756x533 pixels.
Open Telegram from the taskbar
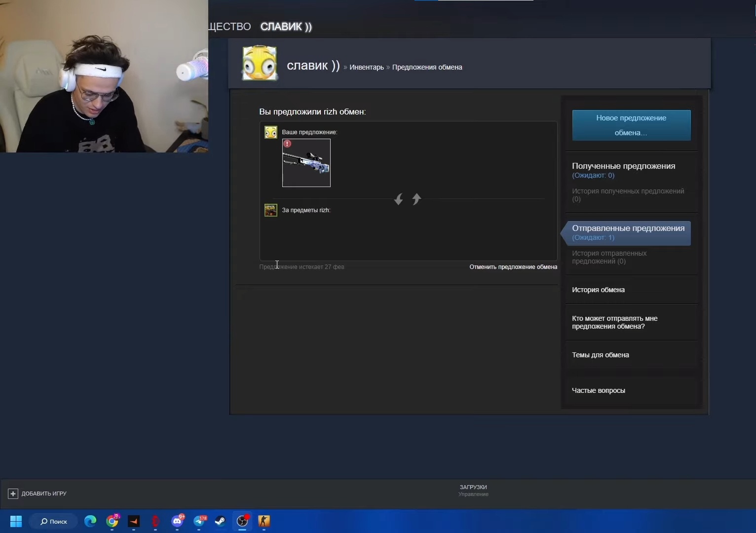click(x=199, y=521)
